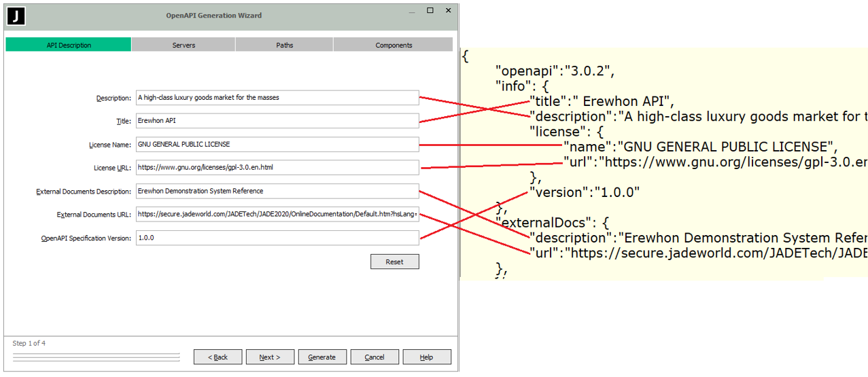Go to next step with Next button
Image resolution: width=868 pixels, height=377 pixels.
(x=270, y=357)
